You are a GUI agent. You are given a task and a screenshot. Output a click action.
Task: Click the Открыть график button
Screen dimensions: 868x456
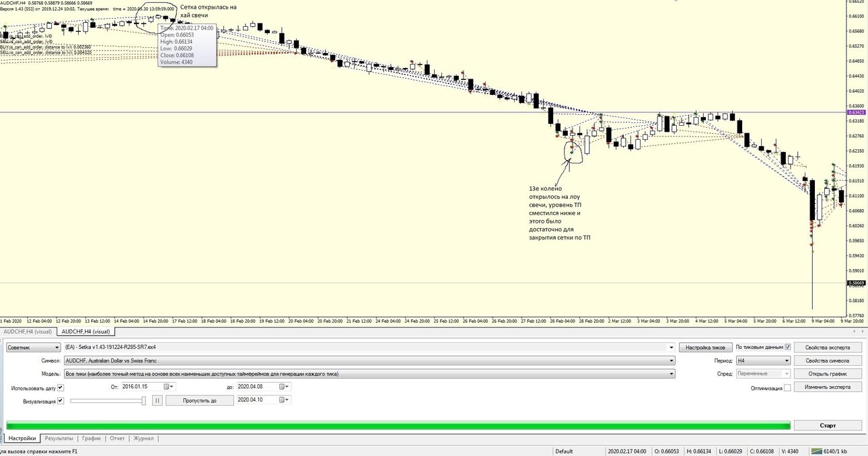[828, 373]
